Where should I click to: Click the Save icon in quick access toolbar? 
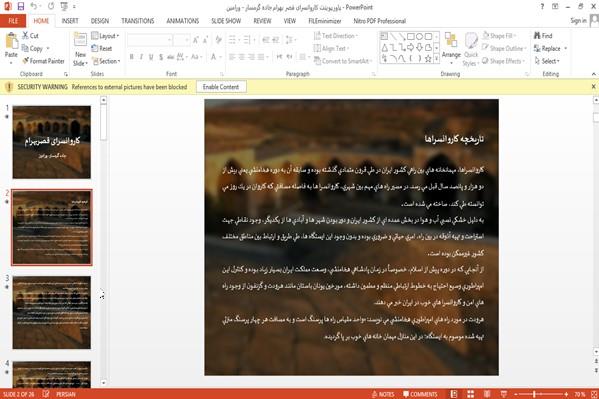(x=21, y=6)
